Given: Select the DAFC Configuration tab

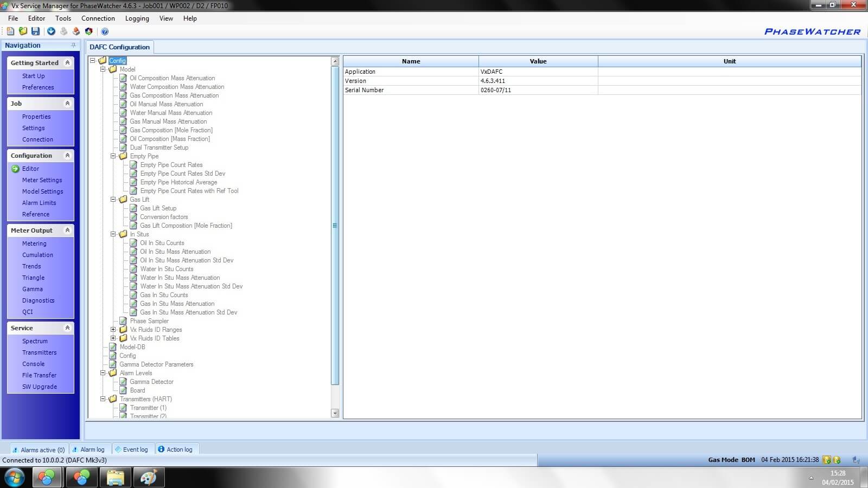Looking at the screenshot, I should [119, 47].
